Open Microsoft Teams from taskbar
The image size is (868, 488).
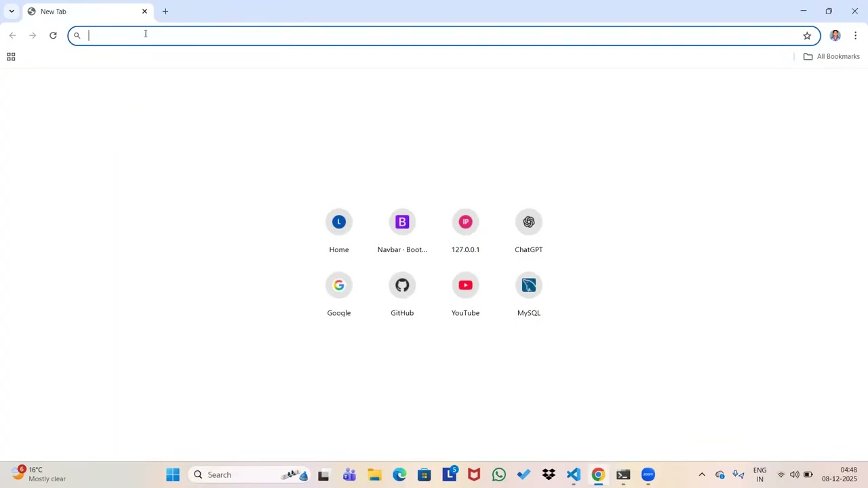pyautogui.click(x=349, y=475)
